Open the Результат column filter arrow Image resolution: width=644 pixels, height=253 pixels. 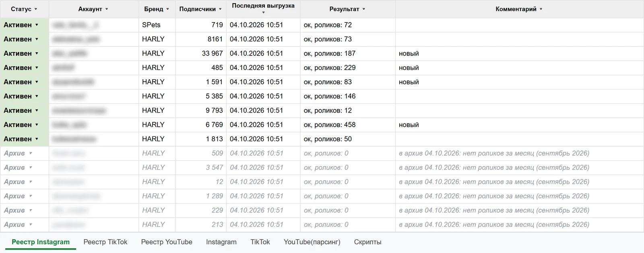click(x=364, y=9)
